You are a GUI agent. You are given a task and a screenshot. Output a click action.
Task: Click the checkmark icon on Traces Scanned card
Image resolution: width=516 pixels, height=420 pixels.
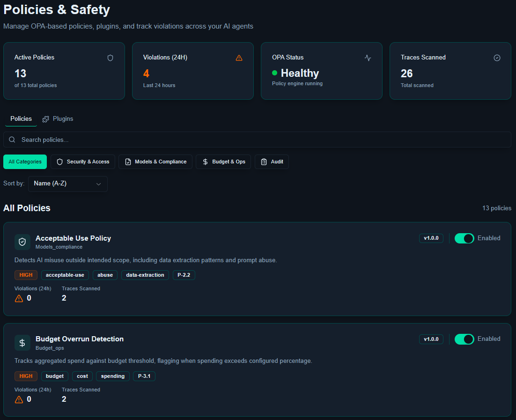tap(497, 58)
